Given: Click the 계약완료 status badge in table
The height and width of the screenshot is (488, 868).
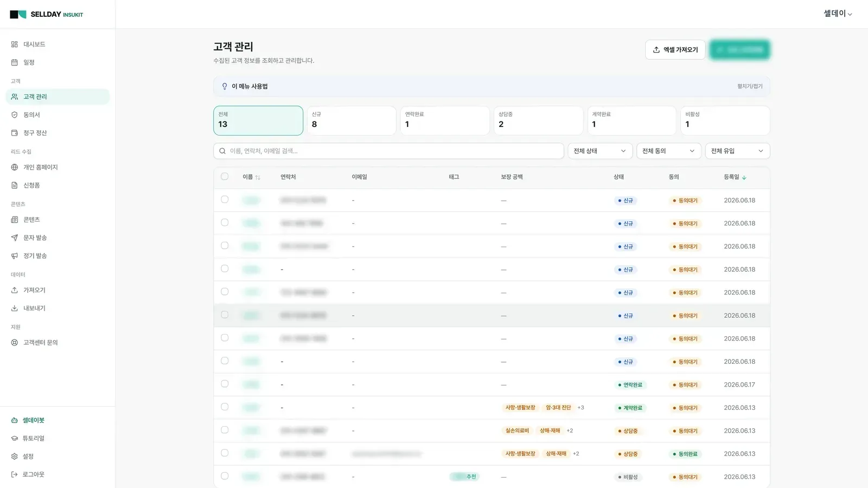Looking at the screenshot, I should pyautogui.click(x=630, y=408).
